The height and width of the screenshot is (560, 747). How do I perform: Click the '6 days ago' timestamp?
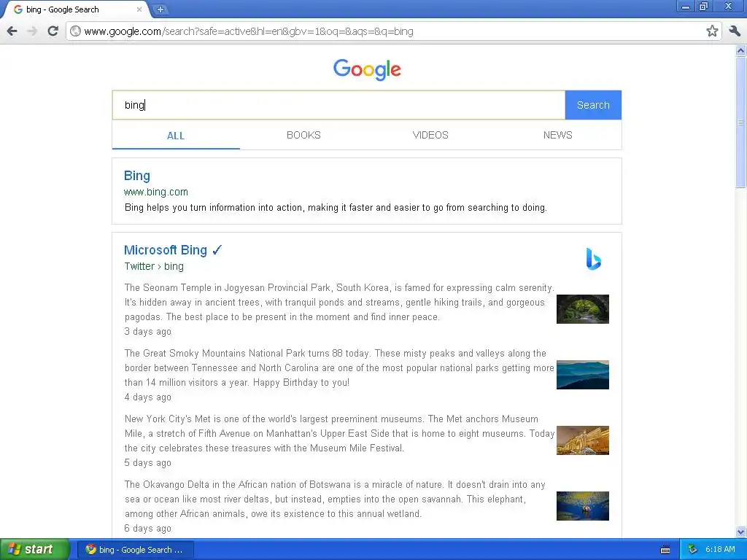point(147,529)
